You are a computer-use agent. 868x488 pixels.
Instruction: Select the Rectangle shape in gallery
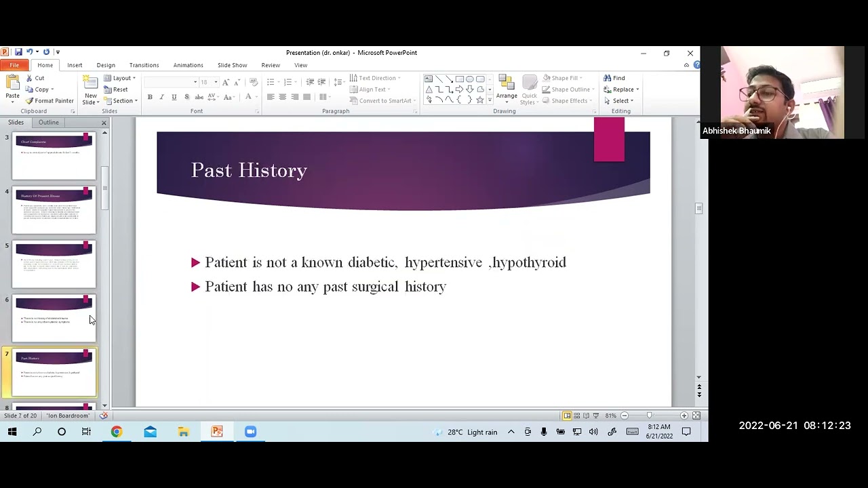coord(460,79)
